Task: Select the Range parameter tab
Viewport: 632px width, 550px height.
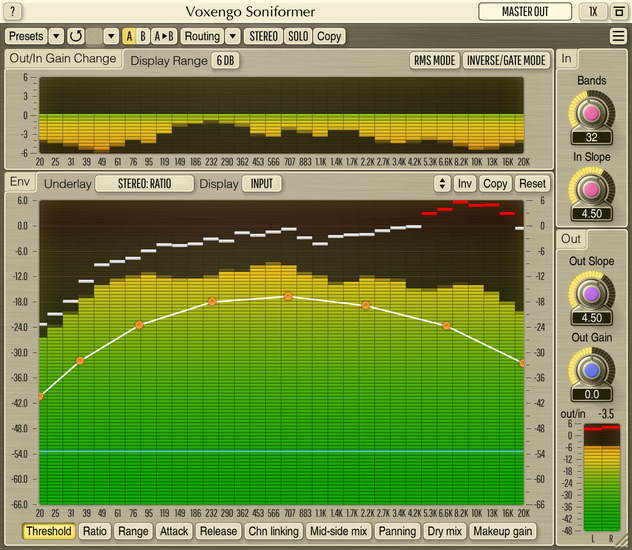Action: pyautogui.click(x=133, y=531)
